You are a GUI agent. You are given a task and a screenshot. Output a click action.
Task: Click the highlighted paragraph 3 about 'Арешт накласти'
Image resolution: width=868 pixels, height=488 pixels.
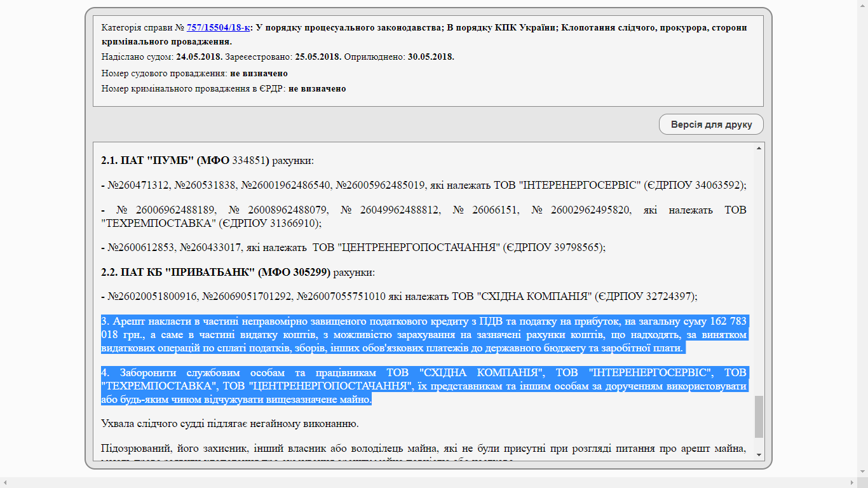tap(423, 334)
